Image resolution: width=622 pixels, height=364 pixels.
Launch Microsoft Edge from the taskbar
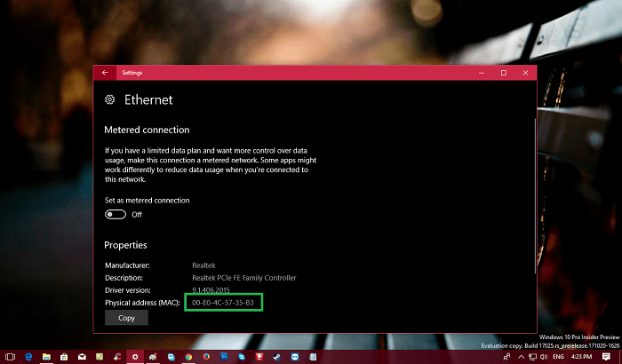[28, 357]
